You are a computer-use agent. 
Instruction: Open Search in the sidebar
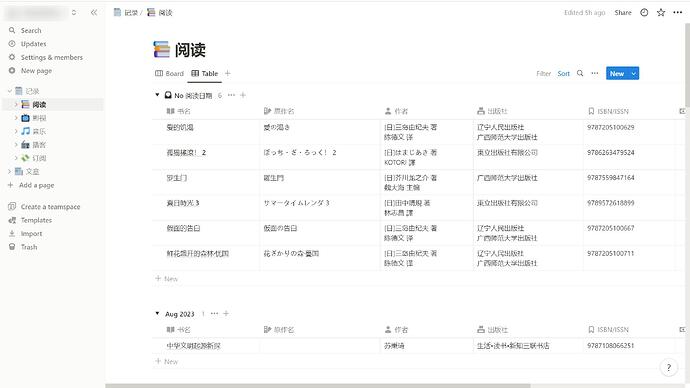pyautogui.click(x=31, y=30)
